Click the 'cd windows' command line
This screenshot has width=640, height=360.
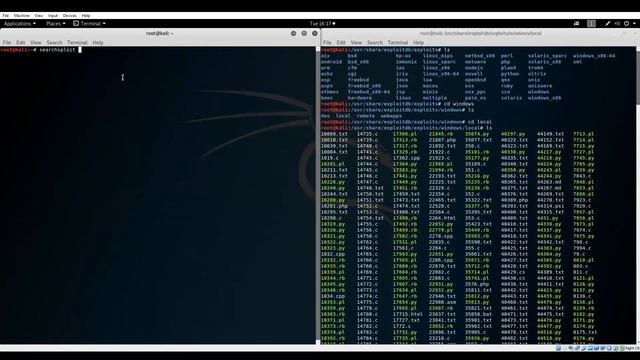397,104
